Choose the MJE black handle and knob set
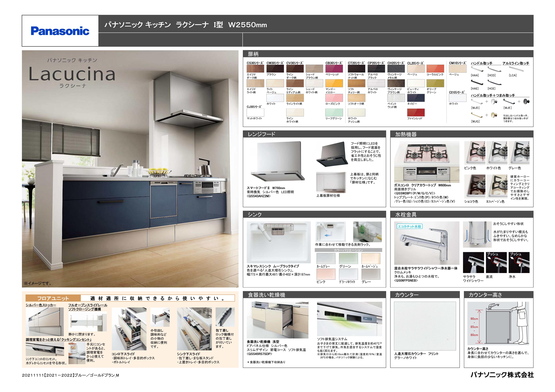 click(x=516, y=102)
